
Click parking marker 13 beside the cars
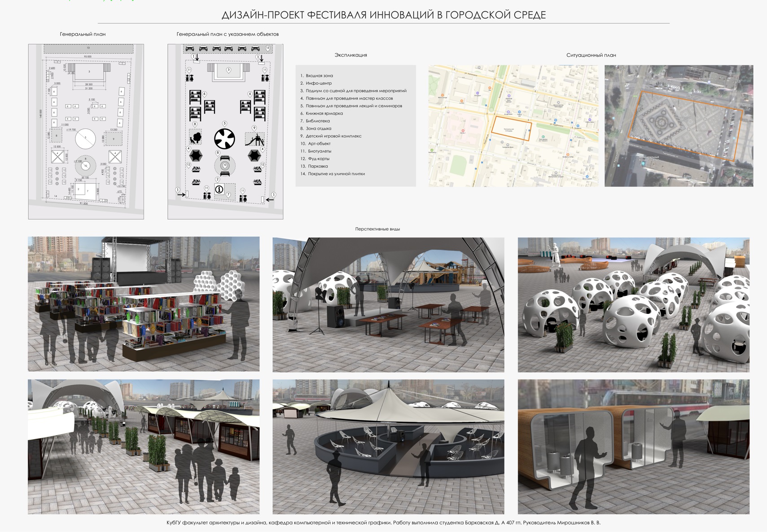click(268, 48)
